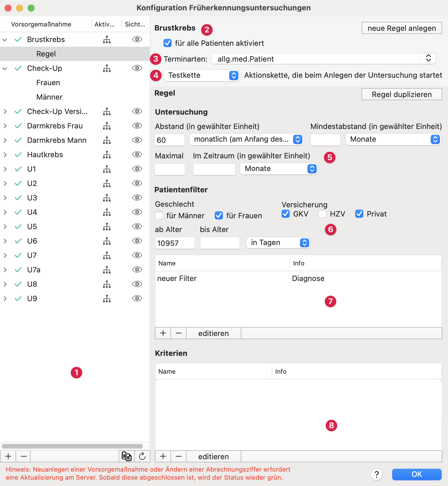Click the 'neue Regel anlegen' button

pos(402,28)
